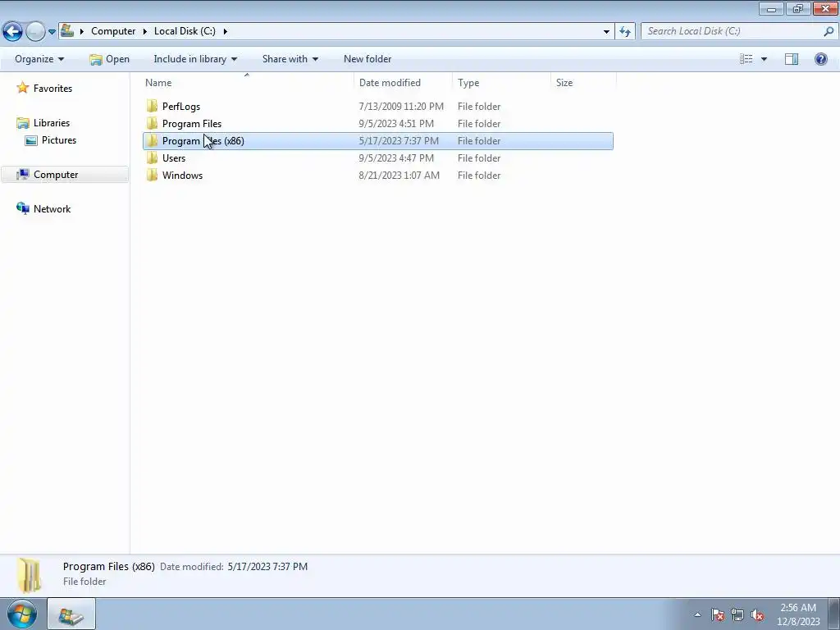Expand arrow after Local Disk (C:) breadcrumb
The image size is (840, 630).
[225, 31]
